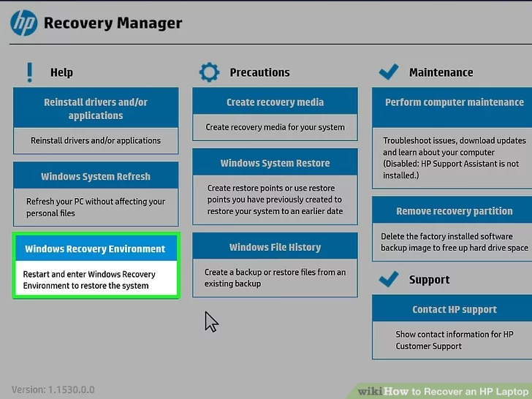This screenshot has height=399, width=532.
Task: Click the "Maintenance" section heading
Action: point(441,72)
